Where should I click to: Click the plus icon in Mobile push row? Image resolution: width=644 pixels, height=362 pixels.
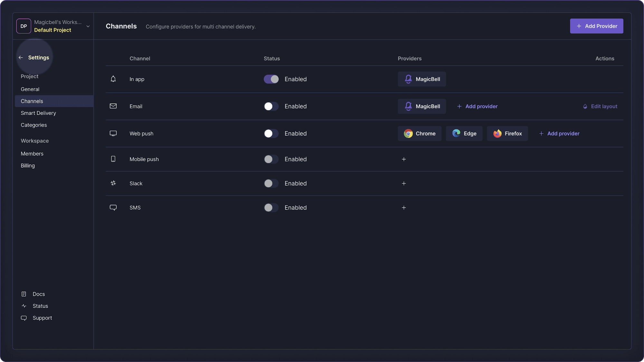coord(404,159)
